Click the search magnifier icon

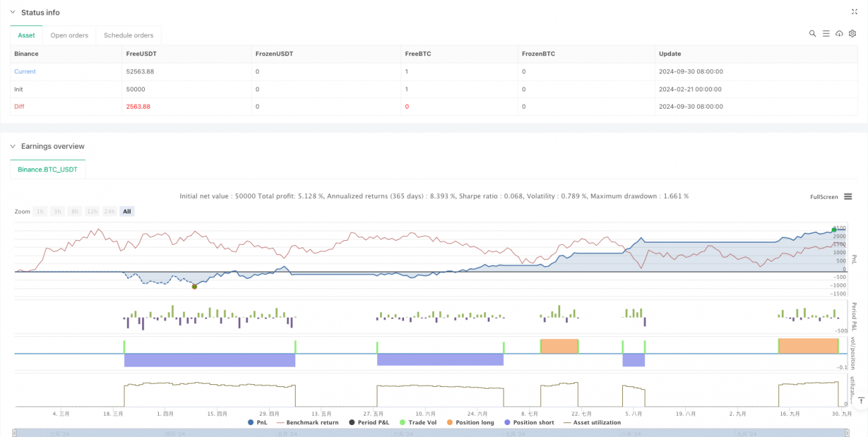[x=812, y=33]
